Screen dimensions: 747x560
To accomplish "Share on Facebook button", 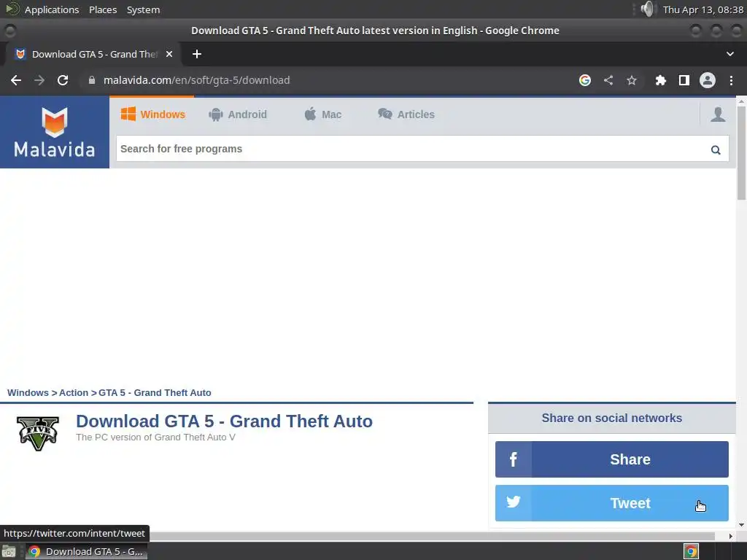I will 612,459.
